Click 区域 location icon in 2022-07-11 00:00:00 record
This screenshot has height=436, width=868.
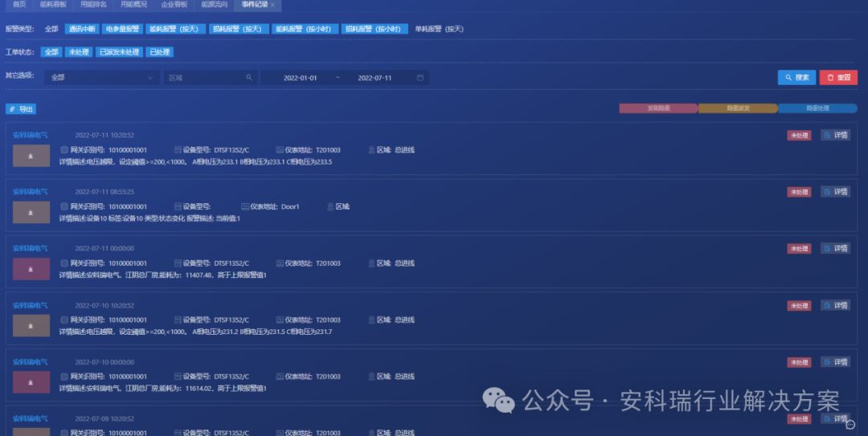(371, 263)
